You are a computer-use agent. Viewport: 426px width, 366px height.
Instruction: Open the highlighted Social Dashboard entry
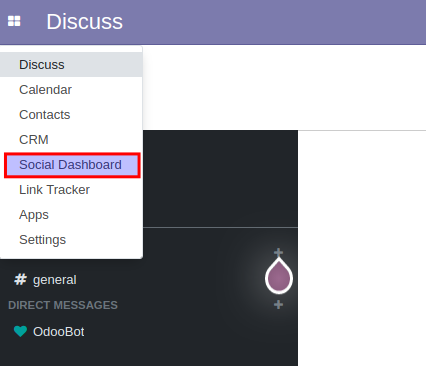pyautogui.click(x=72, y=165)
